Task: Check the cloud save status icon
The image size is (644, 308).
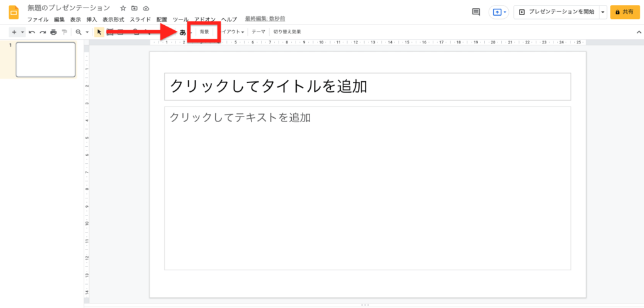Action: tap(146, 8)
